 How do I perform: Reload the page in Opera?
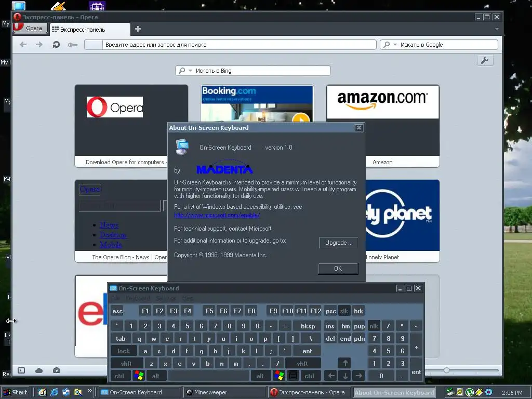tap(56, 45)
